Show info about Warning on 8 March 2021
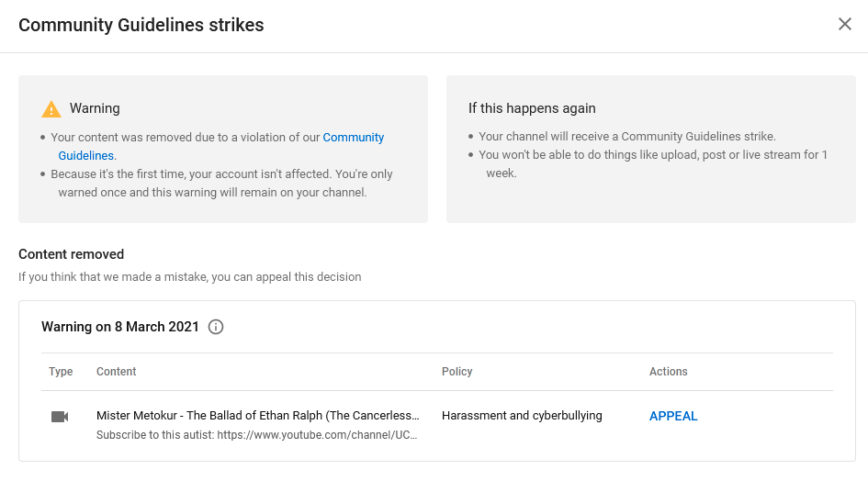Viewport: 868px width, 481px height. click(216, 327)
